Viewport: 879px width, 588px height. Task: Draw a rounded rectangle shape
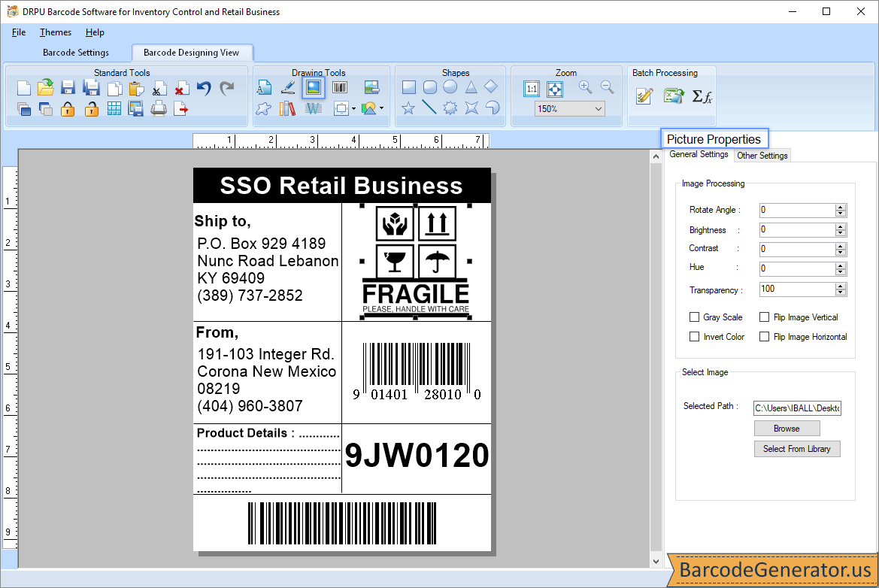pyautogui.click(x=430, y=87)
